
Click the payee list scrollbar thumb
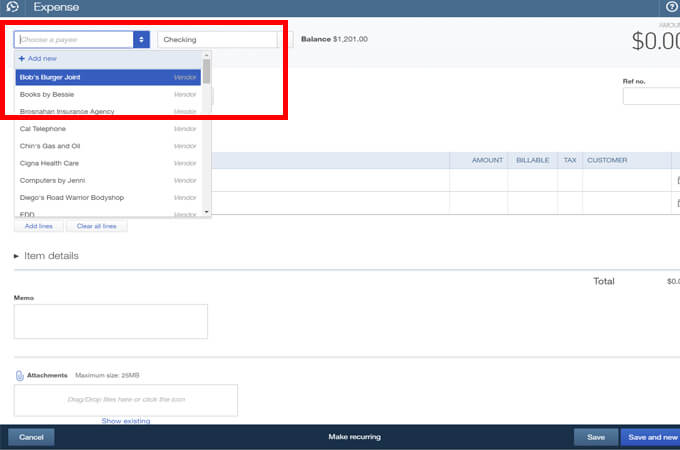click(206, 72)
